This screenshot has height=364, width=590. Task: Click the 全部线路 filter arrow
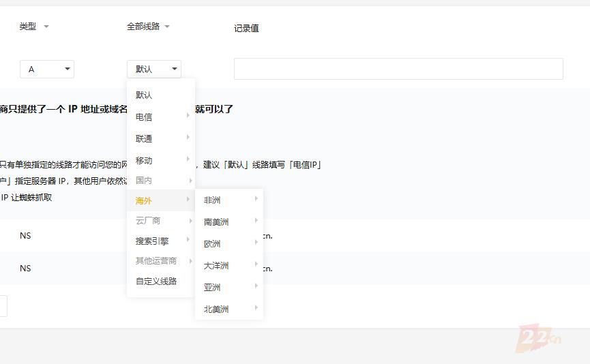(x=167, y=27)
